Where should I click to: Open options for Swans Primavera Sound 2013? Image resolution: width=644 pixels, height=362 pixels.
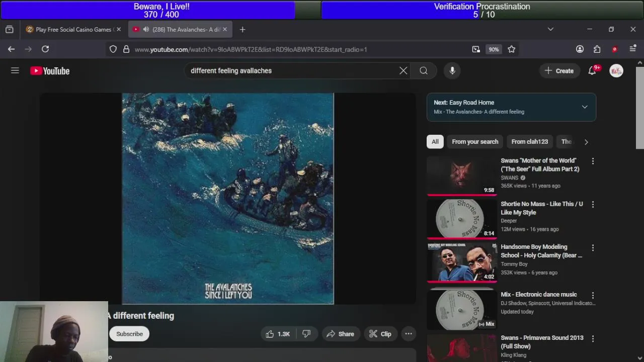[593, 338]
